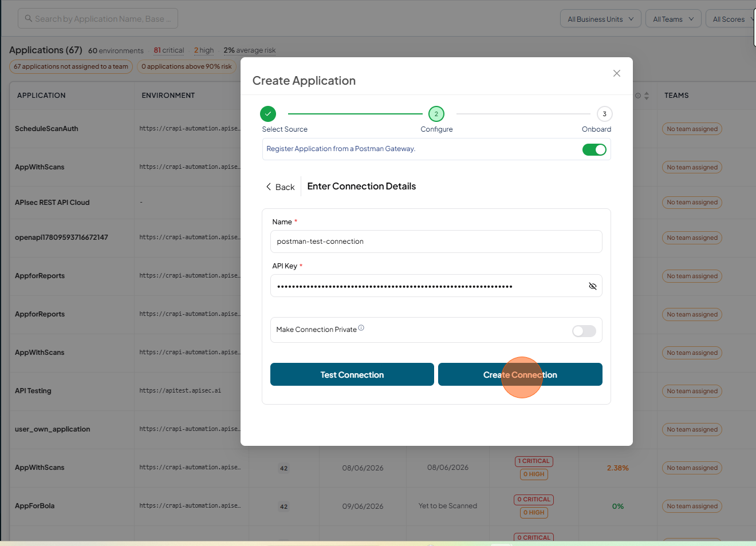Open the All Scores dropdown
The image size is (756, 546).
pyautogui.click(x=731, y=19)
